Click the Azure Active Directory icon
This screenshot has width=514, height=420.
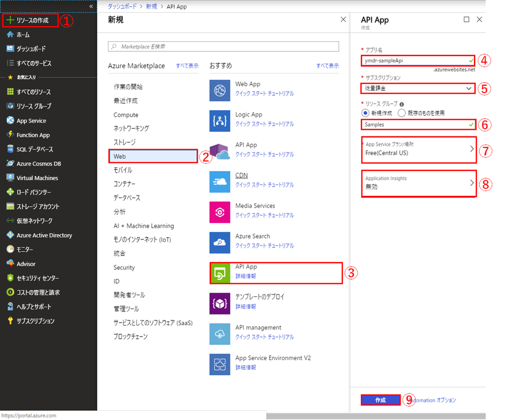click(10, 235)
